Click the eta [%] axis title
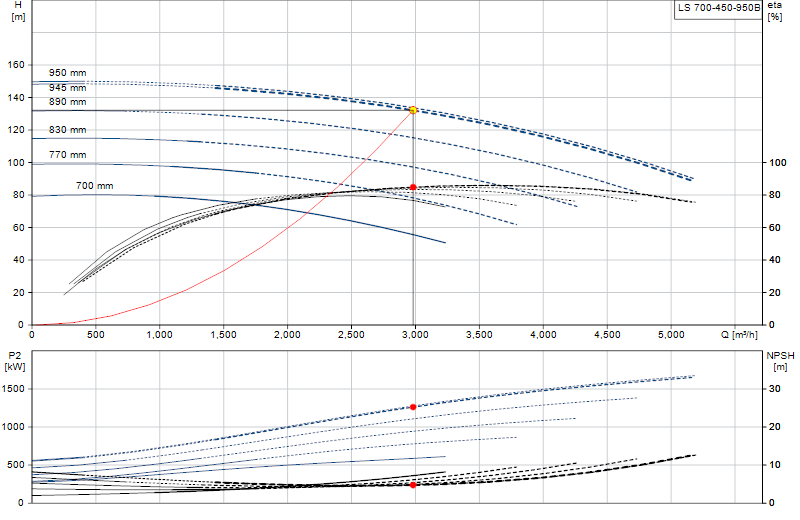 [774, 11]
